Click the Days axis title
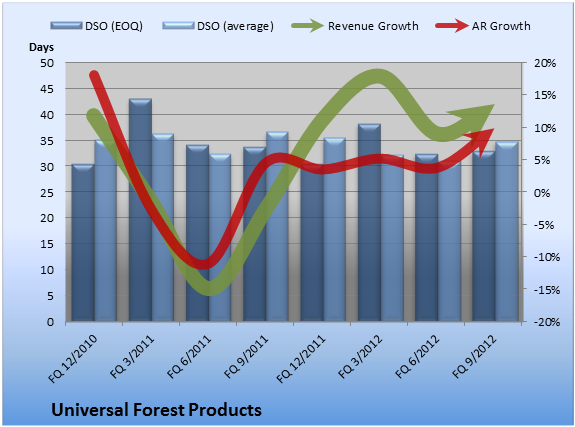The width and height of the screenshot is (575, 427). click(41, 47)
